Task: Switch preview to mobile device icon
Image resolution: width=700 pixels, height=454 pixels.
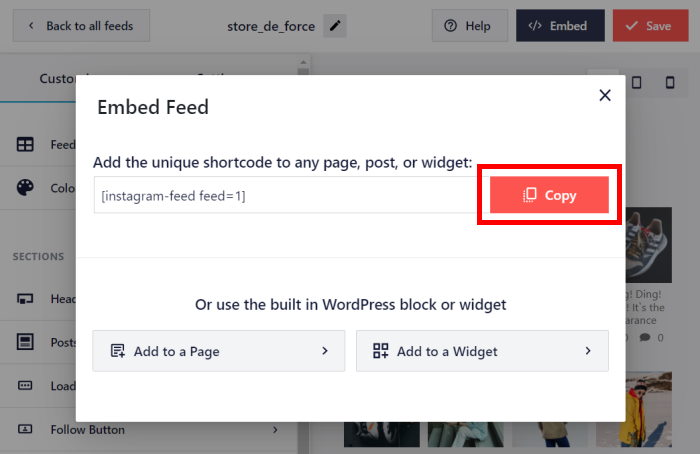Action: coord(669,82)
